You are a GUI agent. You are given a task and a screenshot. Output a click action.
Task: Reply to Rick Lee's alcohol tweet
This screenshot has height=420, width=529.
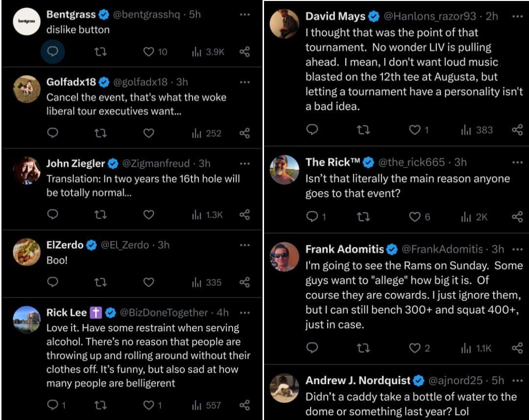pos(53,405)
